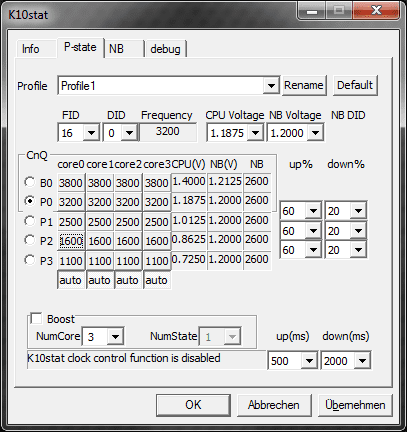Click the OK button
The height and width of the screenshot is (432, 407).
[x=193, y=405]
